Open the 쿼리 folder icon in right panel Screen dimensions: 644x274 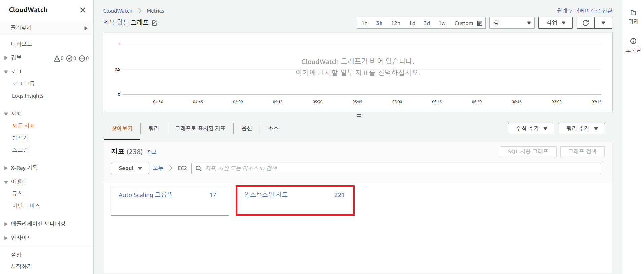click(x=633, y=13)
